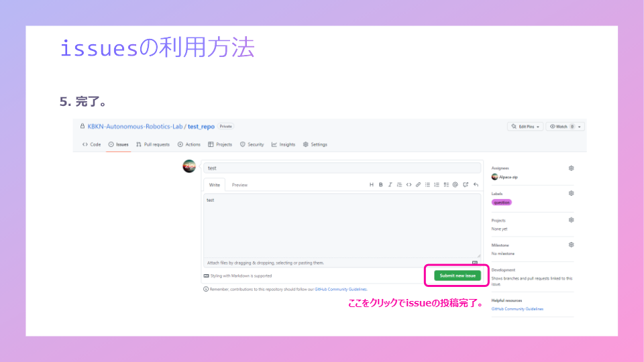Open the KBKN-Autonomous-Robotics-Lab organization link
Screen dimensions: 644x362
pos(135,127)
